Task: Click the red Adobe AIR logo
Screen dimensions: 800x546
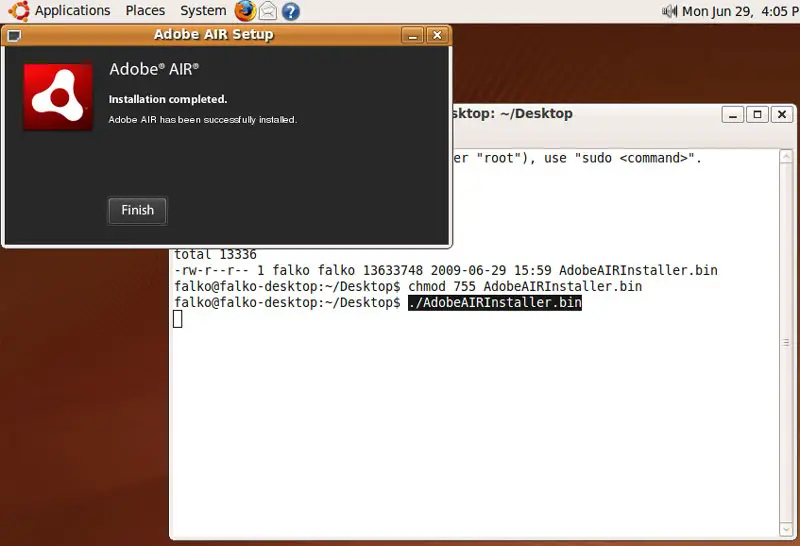Action: tap(58, 96)
